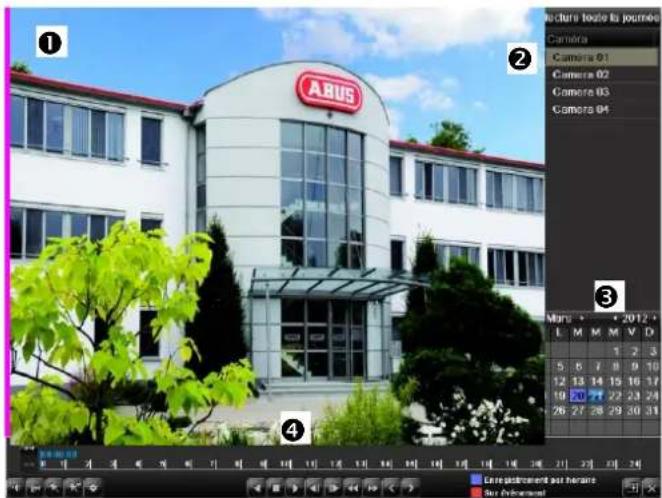The width and height of the screenshot is (662, 498).
Task: Click the previous month arrow beside Mars
Action: [x=581, y=318]
